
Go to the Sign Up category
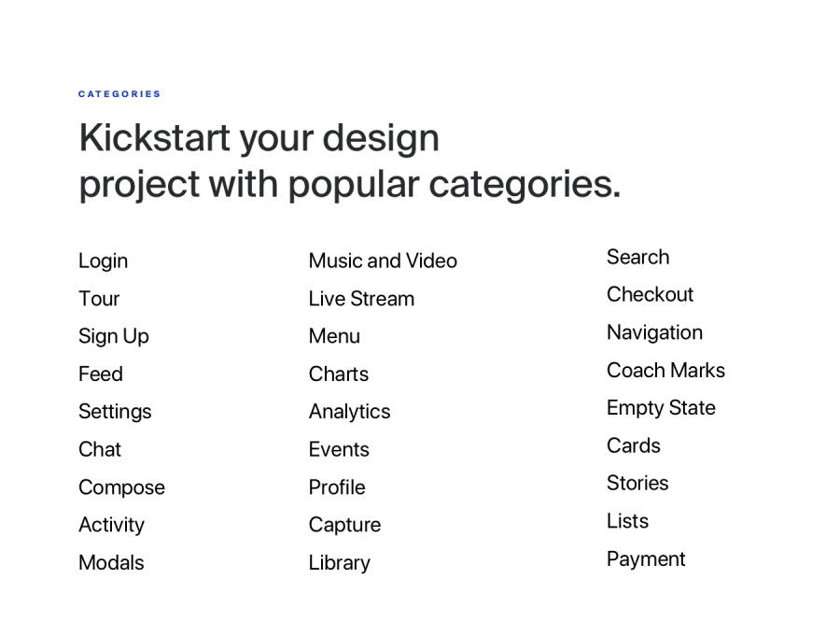[113, 336]
